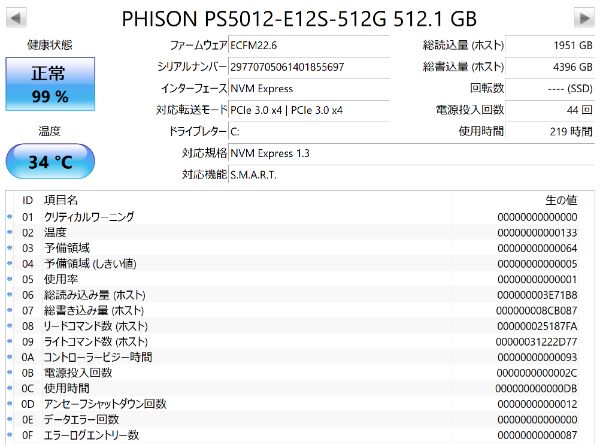Click raw value 0000000000DB
Viewport: 600px width, 445px height.
click(536, 388)
